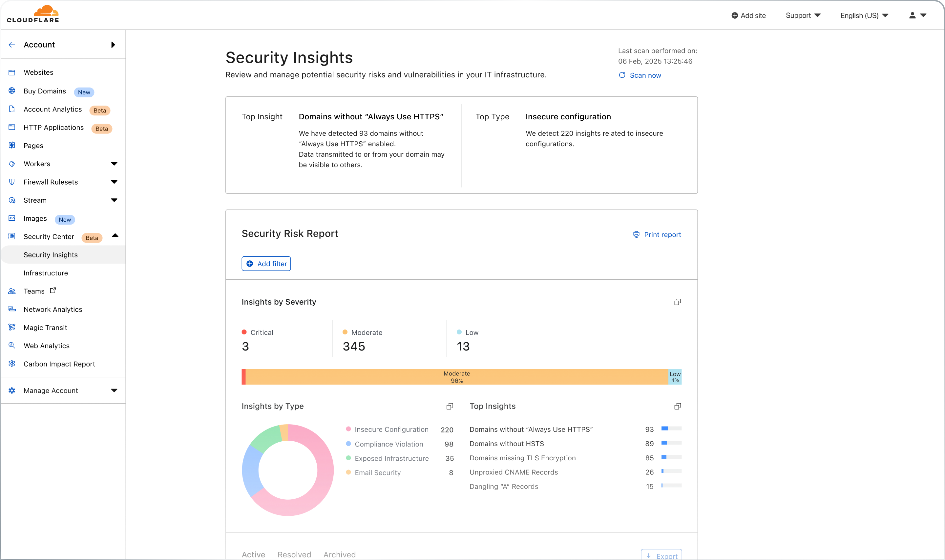This screenshot has height=560, width=945.
Task: Click the Carbon Impact Report icon
Action: pos(12,364)
